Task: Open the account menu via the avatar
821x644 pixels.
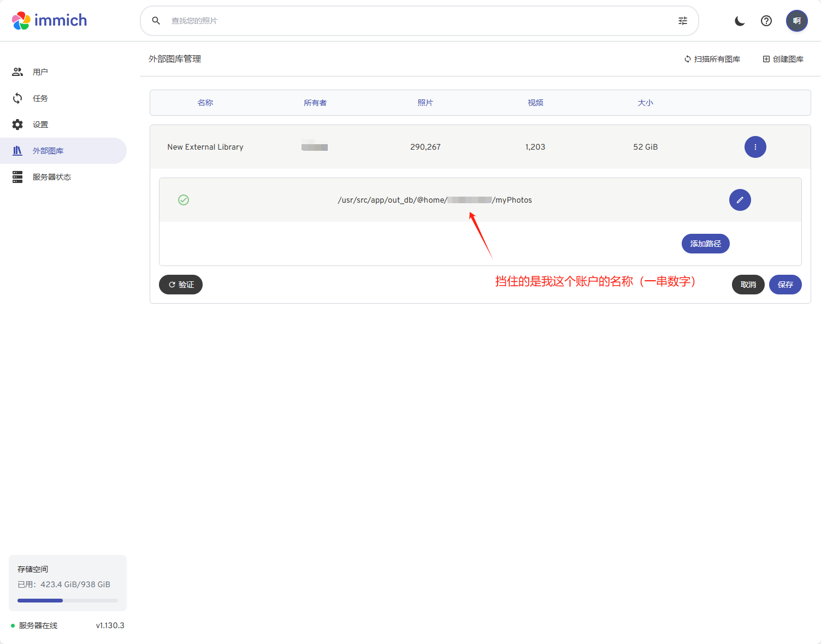Action: tap(797, 20)
